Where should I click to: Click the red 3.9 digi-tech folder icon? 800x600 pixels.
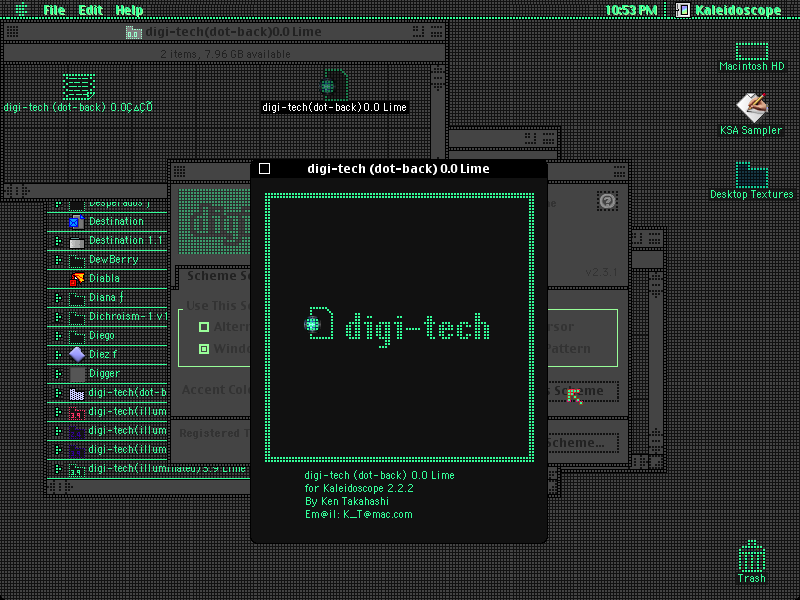(x=77, y=412)
